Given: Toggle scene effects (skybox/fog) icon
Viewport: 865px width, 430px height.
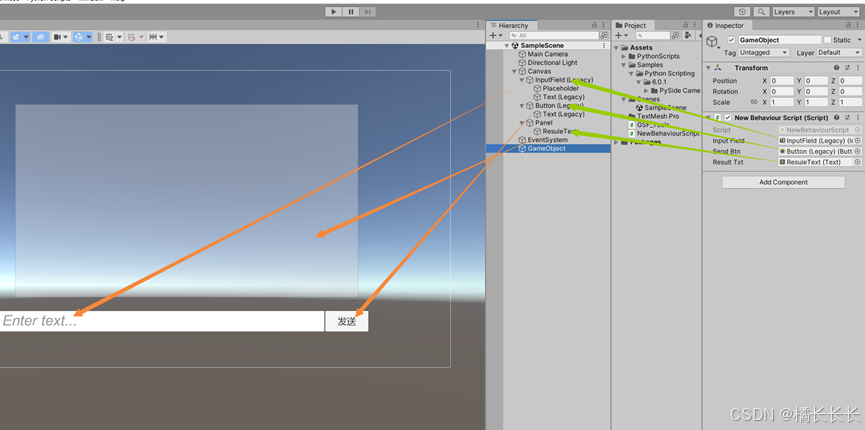Looking at the screenshot, I should tap(15, 37).
